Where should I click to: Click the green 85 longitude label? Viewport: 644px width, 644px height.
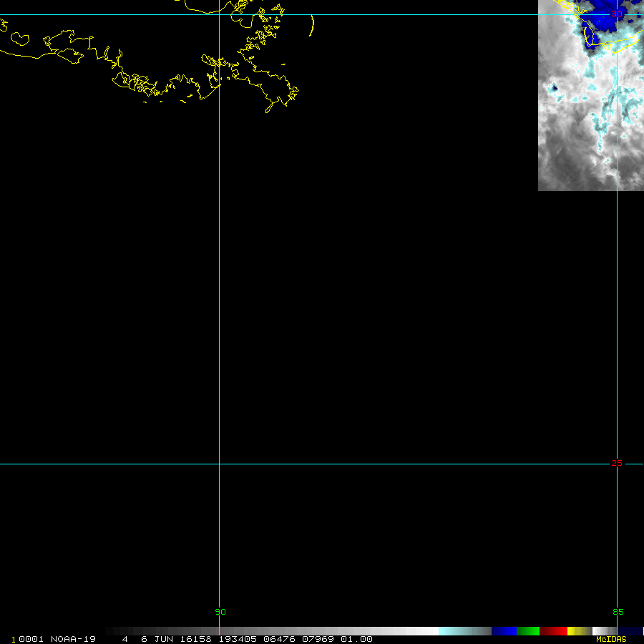[x=618, y=612]
